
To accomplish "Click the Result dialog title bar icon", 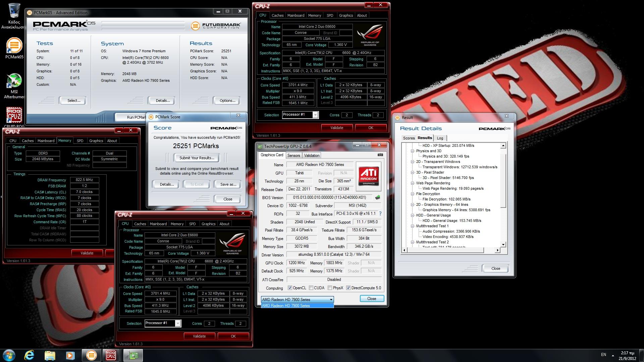I will pos(397,118).
